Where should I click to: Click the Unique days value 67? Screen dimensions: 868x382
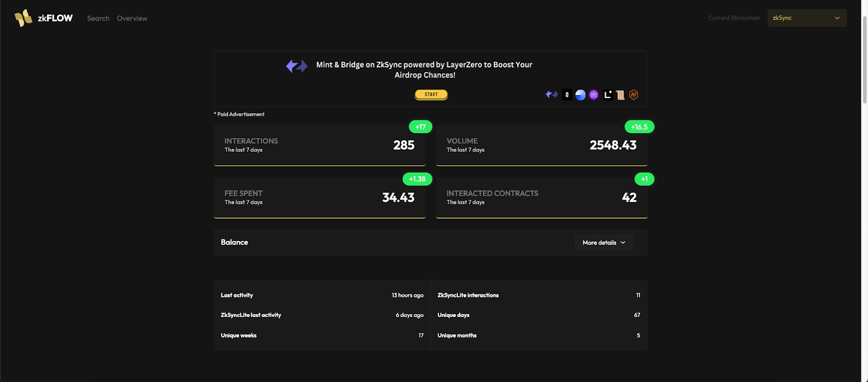[637, 315]
